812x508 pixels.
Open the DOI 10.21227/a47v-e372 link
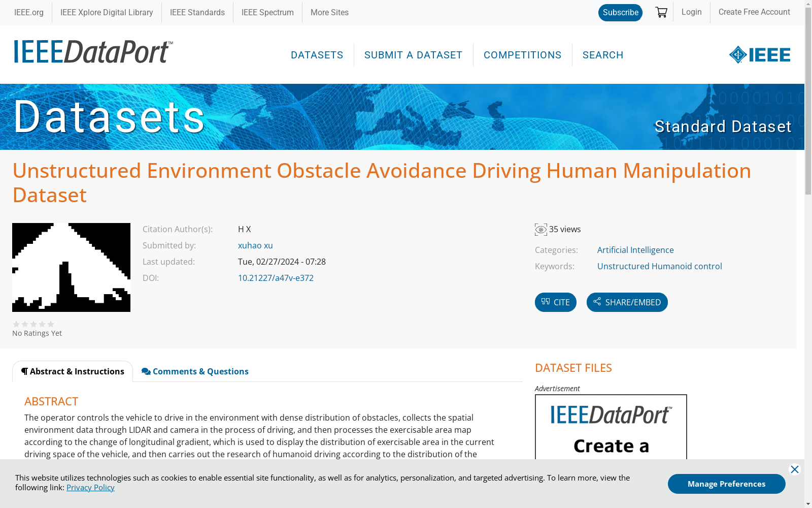(x=276, y=278)
